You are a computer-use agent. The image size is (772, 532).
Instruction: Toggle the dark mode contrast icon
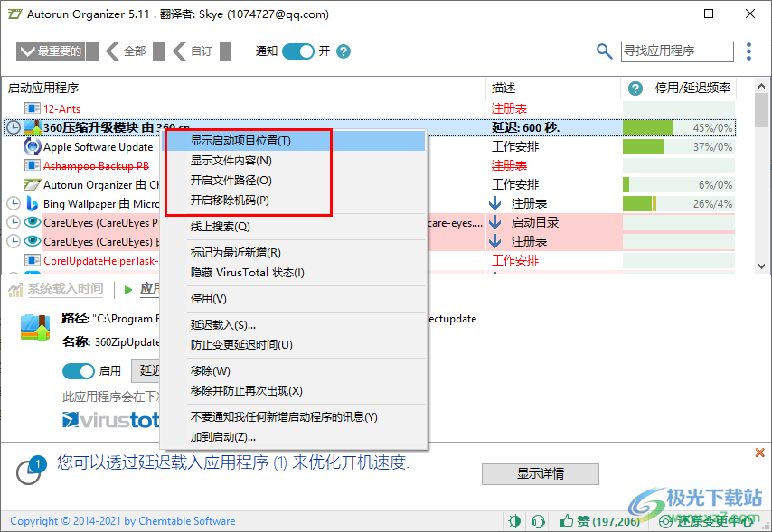[514, 520]
